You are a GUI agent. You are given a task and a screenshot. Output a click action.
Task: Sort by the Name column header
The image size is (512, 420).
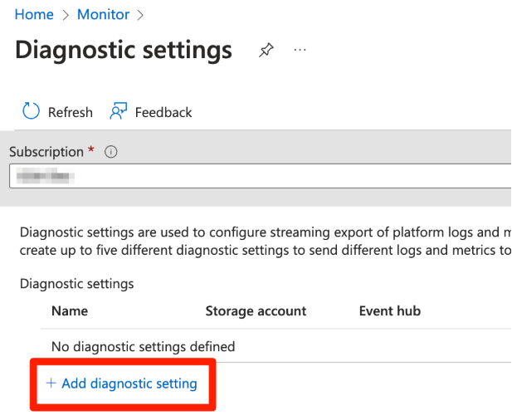(x=70, y=311)
